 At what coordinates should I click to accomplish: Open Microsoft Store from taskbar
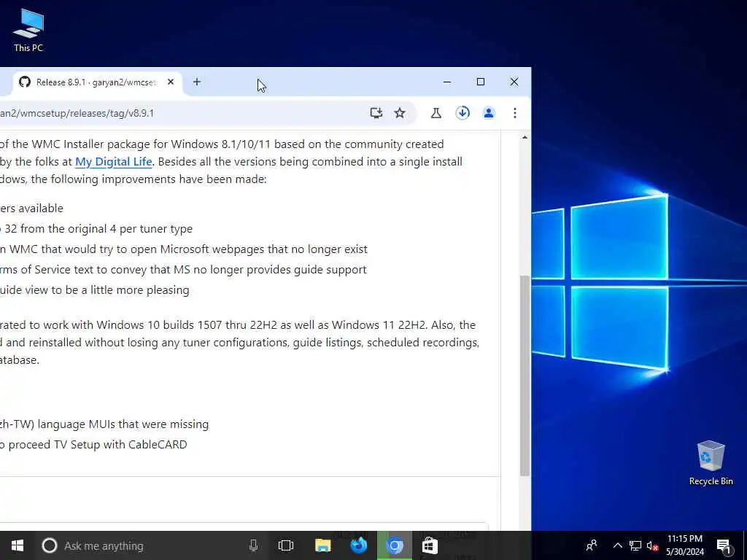click(x=430, y=545)
